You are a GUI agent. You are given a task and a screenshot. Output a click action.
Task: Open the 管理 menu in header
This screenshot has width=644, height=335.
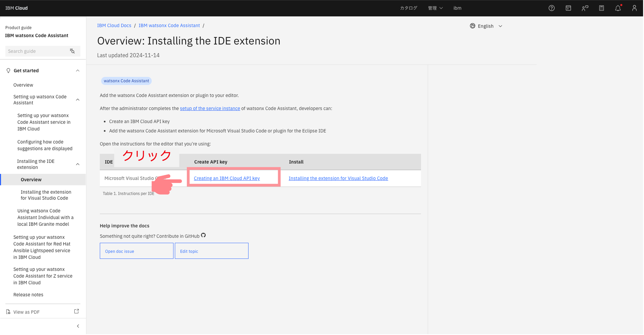pyautogui.click(x=435, y=8)
